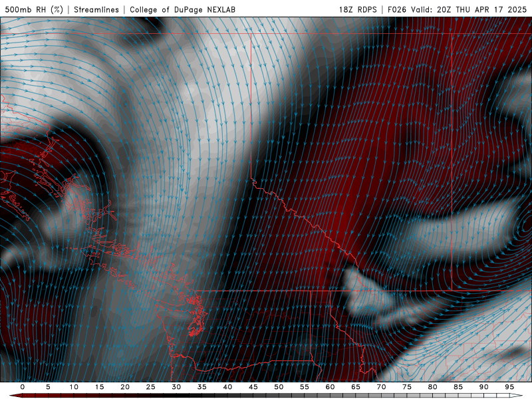Click the "25" value on the color scale
532x399 pixels.
point(151,387)
